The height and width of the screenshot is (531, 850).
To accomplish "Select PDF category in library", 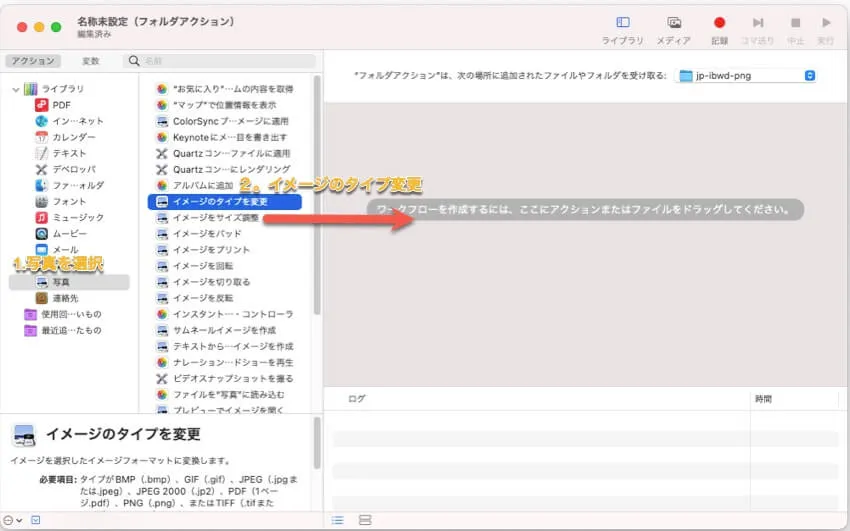I will [x=53, y=105].
